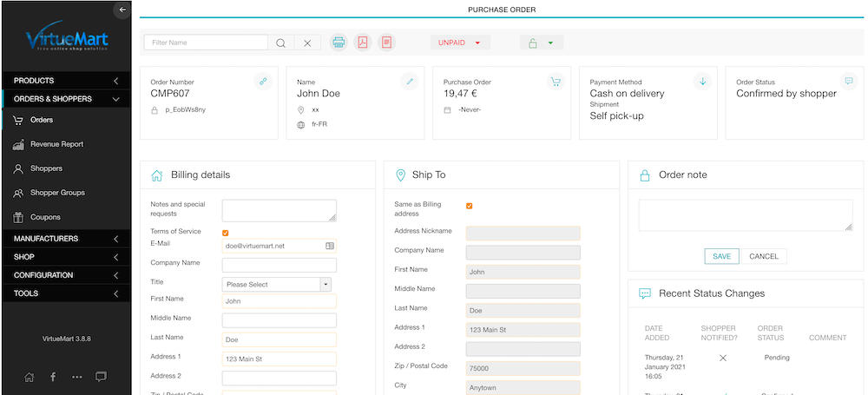
Task: Click the link icon in the Order Number card
Action: [264, 82]
